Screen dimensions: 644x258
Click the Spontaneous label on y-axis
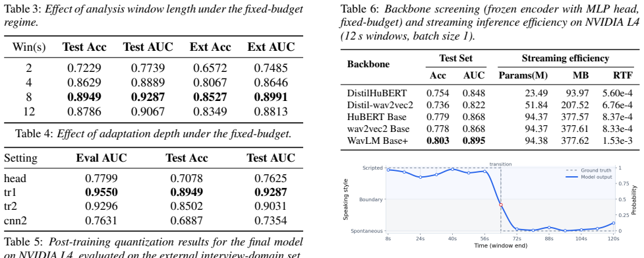(x=367, y=231)
